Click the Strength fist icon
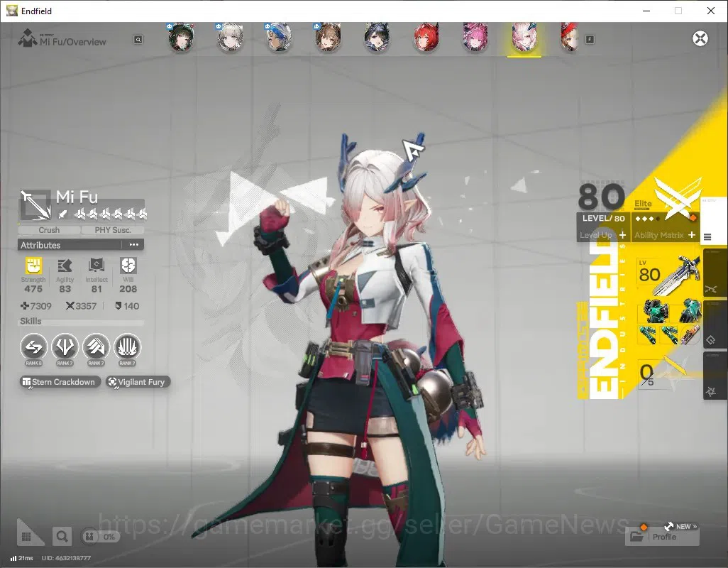 pos(33,266)
